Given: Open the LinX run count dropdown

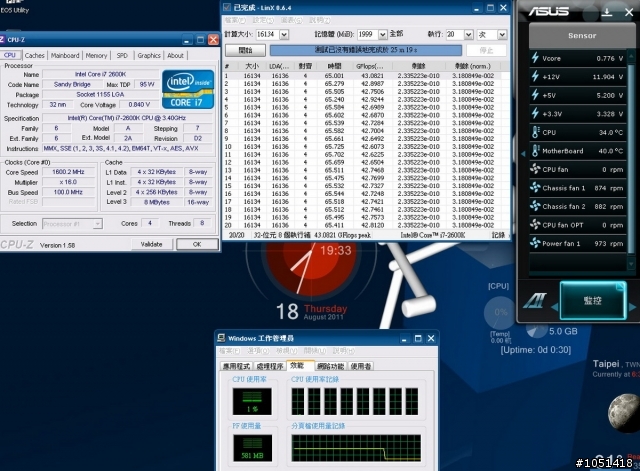Looking at the screenshot, I should point(469,35).
